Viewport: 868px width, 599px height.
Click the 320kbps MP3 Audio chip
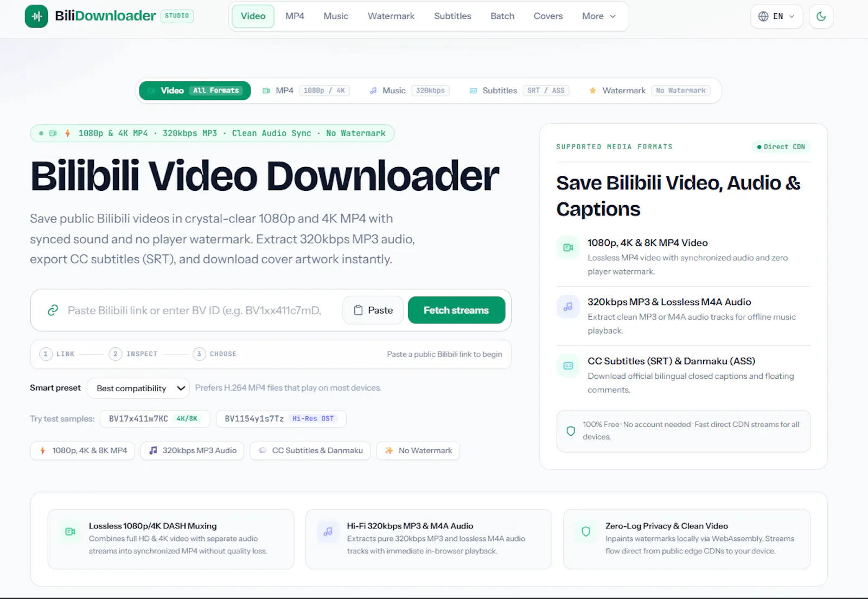click(x=193, y=451)
